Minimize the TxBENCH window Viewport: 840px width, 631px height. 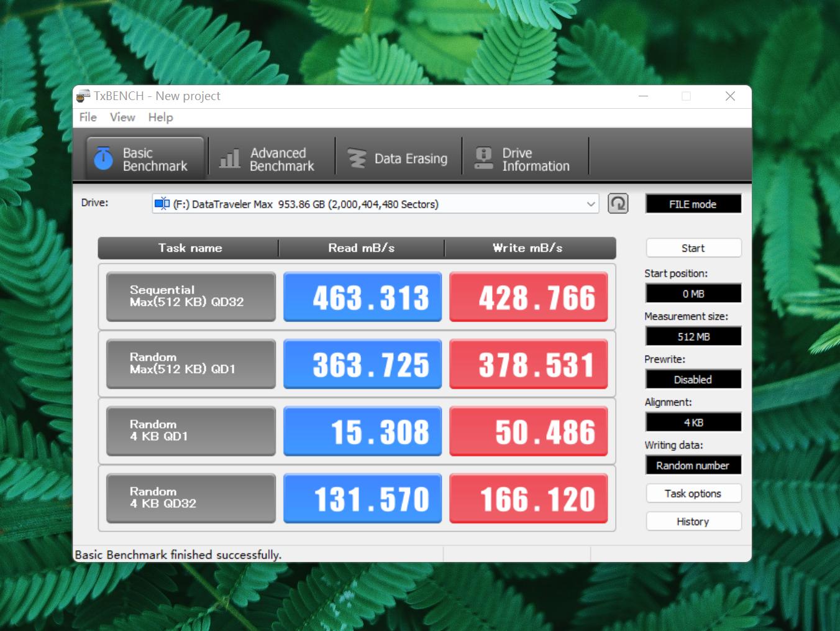click(644, 96)
